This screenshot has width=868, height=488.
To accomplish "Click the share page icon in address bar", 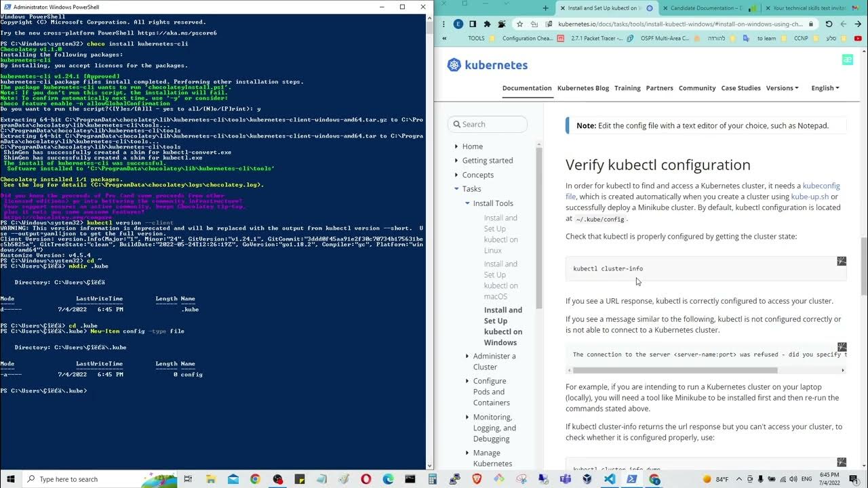I will pyautogui.click(x=534, y=24).
